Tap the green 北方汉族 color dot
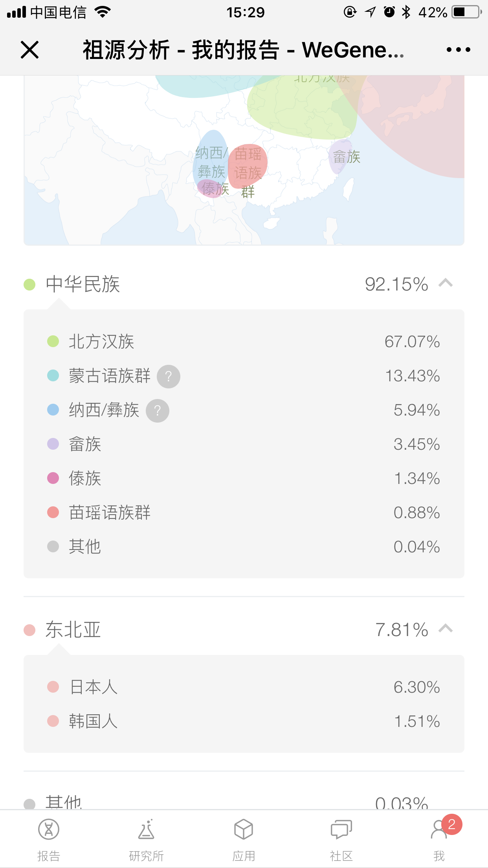The width and height of the screenshot is (488, 868). [x=53, y=341]
